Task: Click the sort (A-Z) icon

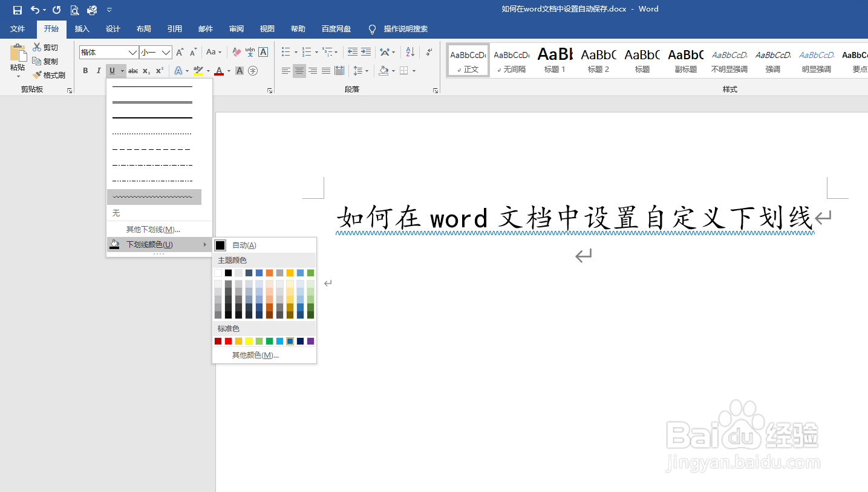Action: coord(410,53)
